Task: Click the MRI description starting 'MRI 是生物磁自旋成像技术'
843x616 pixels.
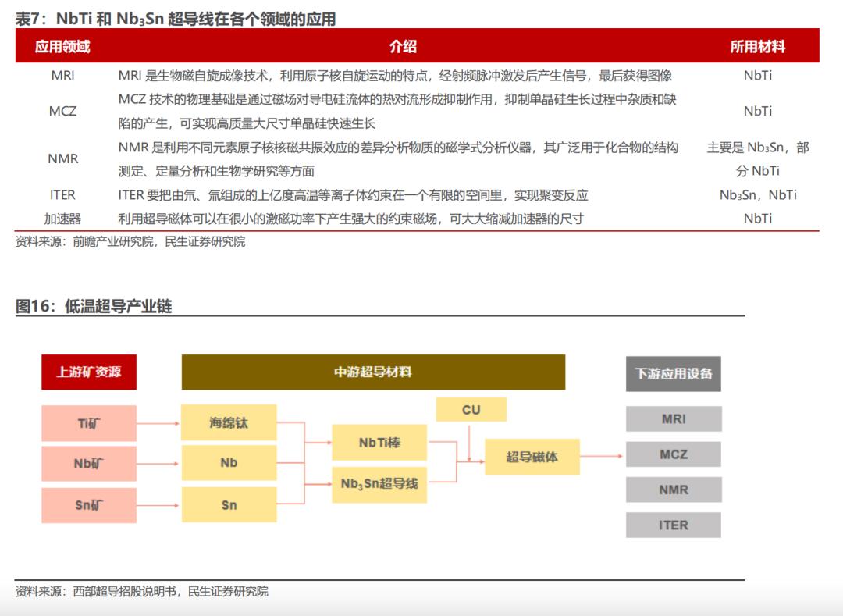Action: (395, 76)
